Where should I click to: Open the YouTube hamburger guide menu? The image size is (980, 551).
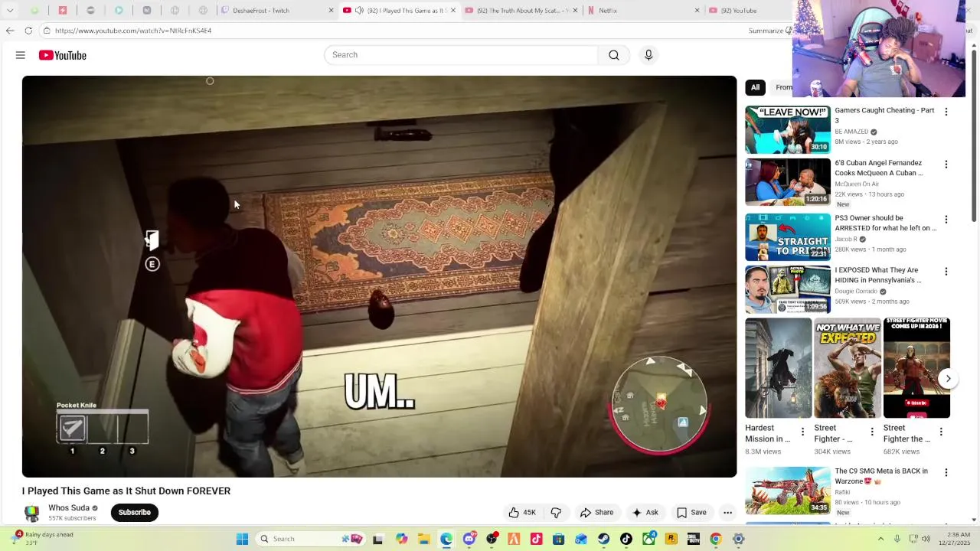coord(21,55)
